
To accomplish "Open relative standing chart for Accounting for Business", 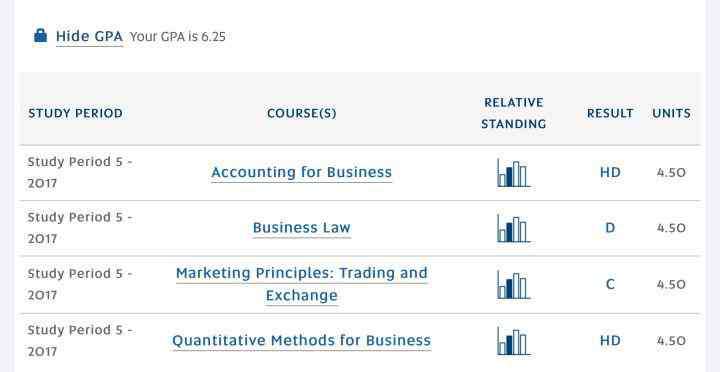I will click(x=513, y=173).
